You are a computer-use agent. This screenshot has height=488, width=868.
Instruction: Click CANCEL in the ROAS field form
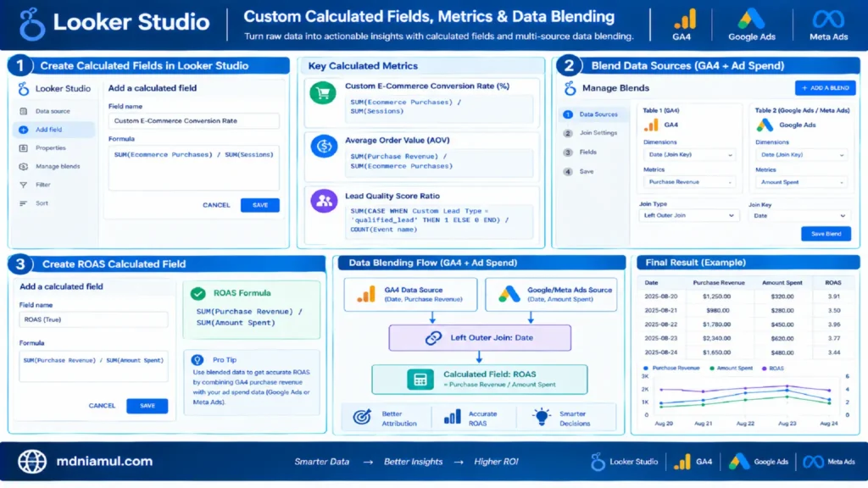click(x=102, y=406)
